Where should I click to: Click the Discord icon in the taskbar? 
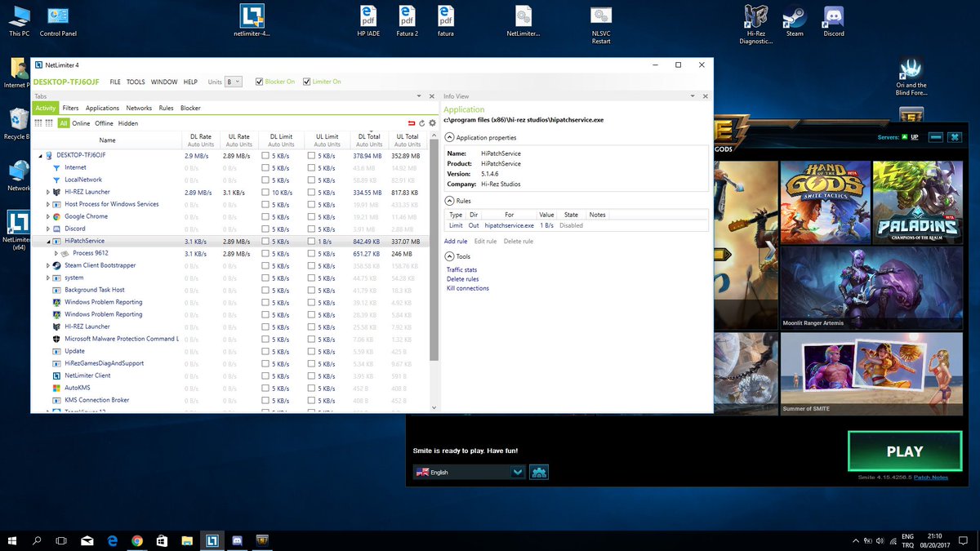237,540
